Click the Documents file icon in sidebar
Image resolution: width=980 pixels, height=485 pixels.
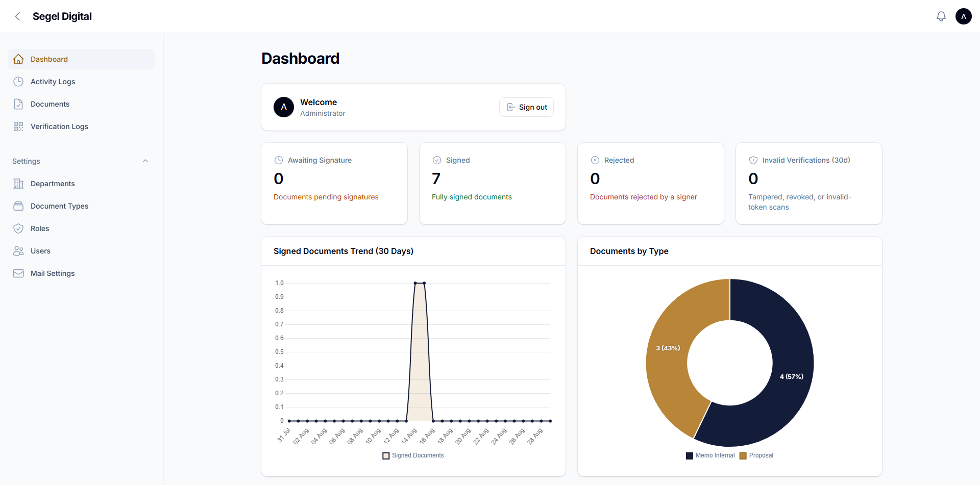click(18, 104)
